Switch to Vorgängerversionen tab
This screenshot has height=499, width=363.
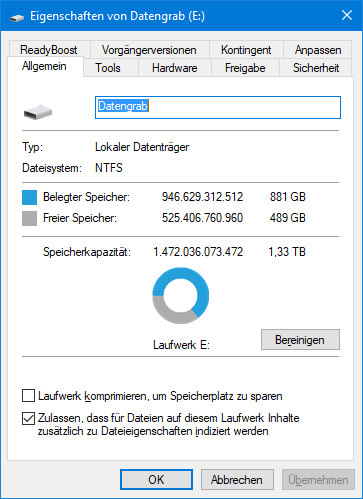pyautogui.click(x=149, y=50)
